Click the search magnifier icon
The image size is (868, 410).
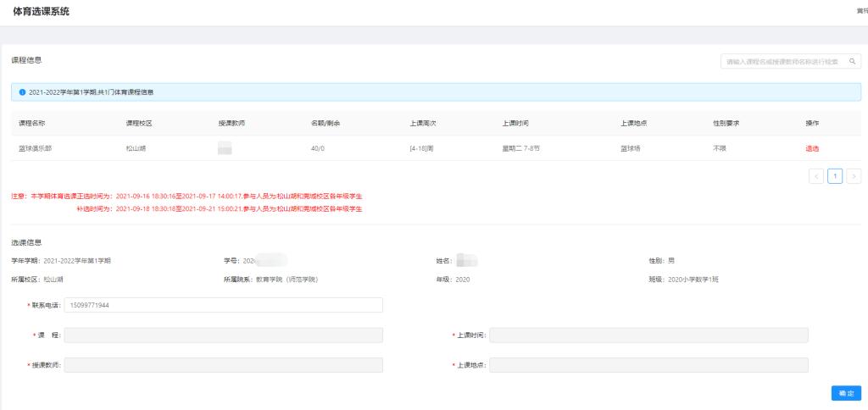click(853, 62)
